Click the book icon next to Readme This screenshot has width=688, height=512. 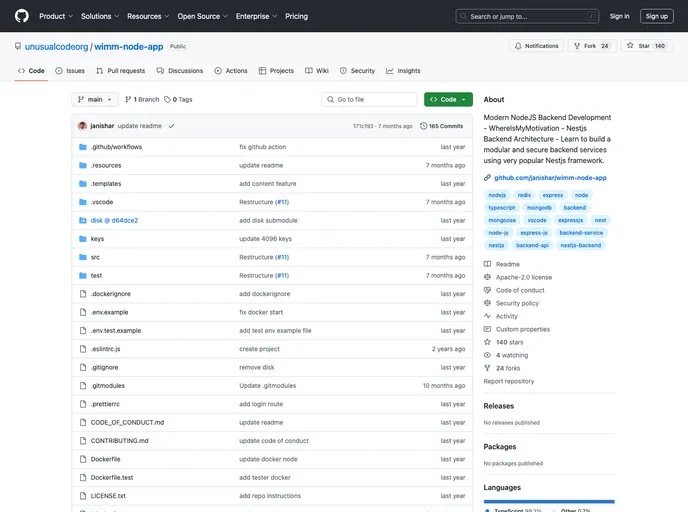487,264
